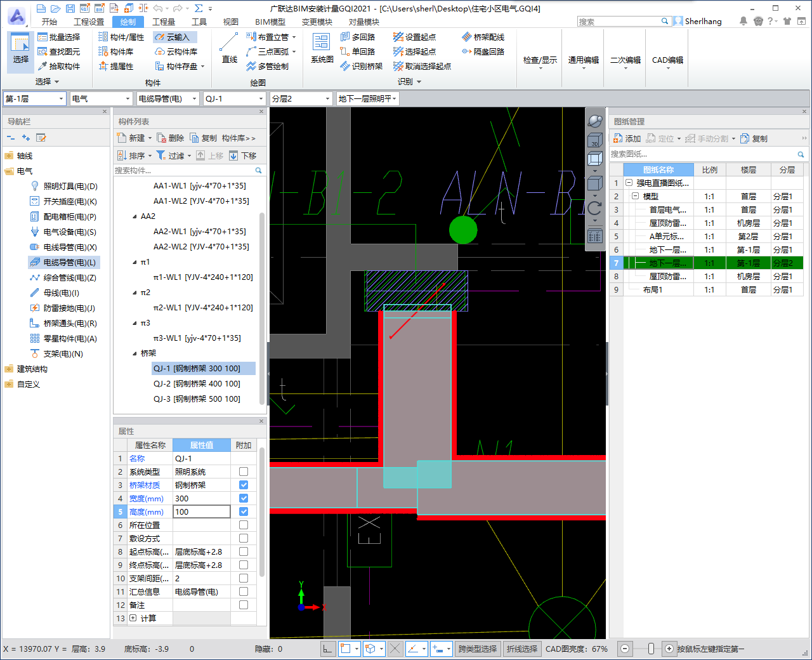
Task: Open 电缆导管(电)(L) in navigation
Action: (63, 262)
